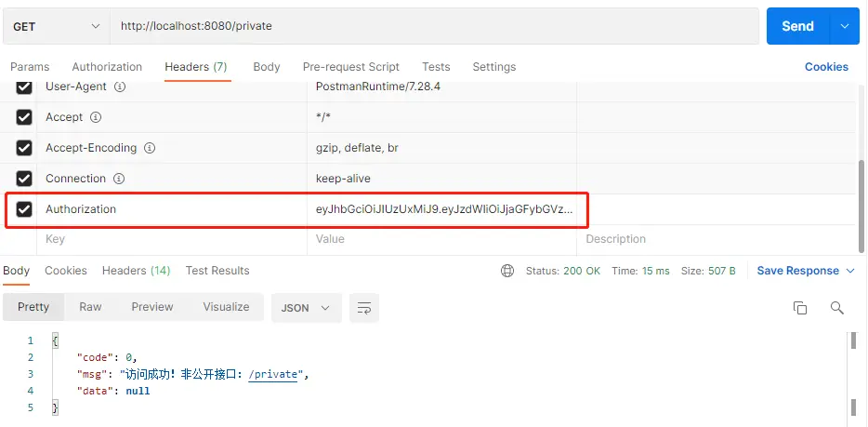The image size is (868, 427).
Task: Click the copy response body icon
Action: pyautogui.click(x=799, y=308)
